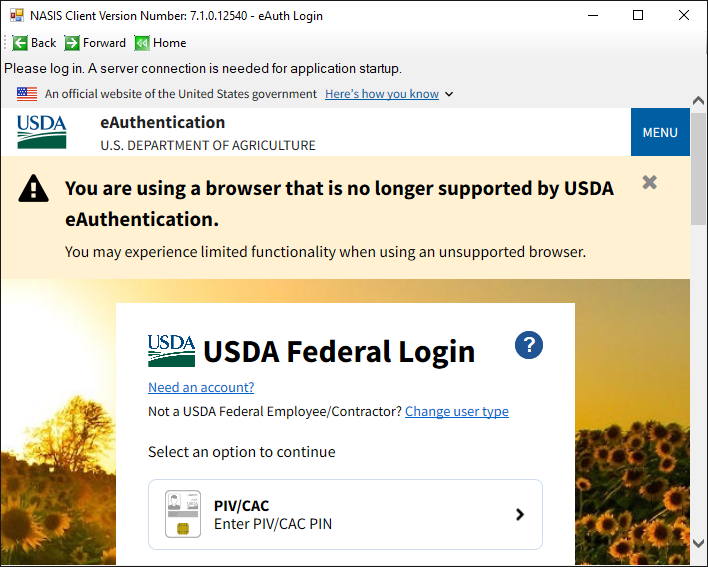
Task: Open the MENU button
Action: pyautogui.click(x=660, y=132)
